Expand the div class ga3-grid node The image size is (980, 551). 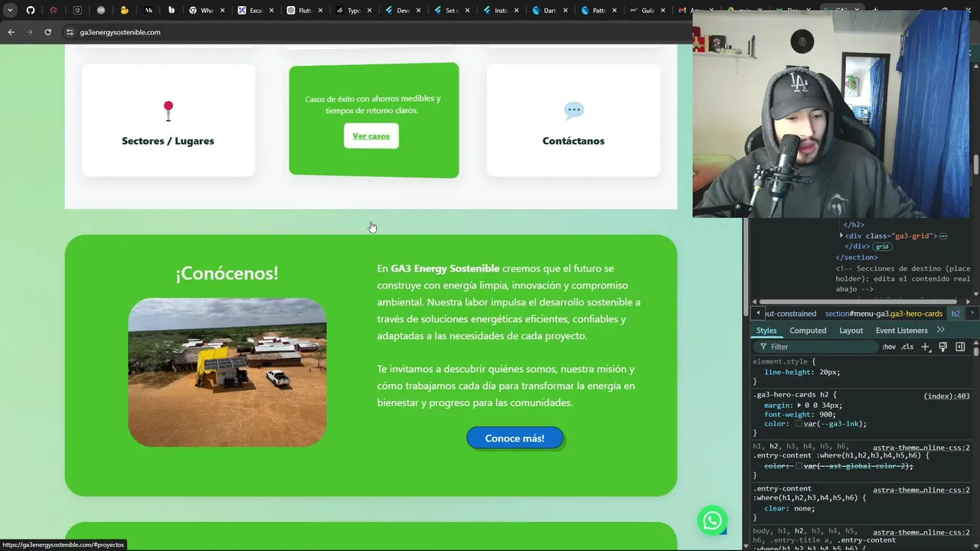[841, 236]
